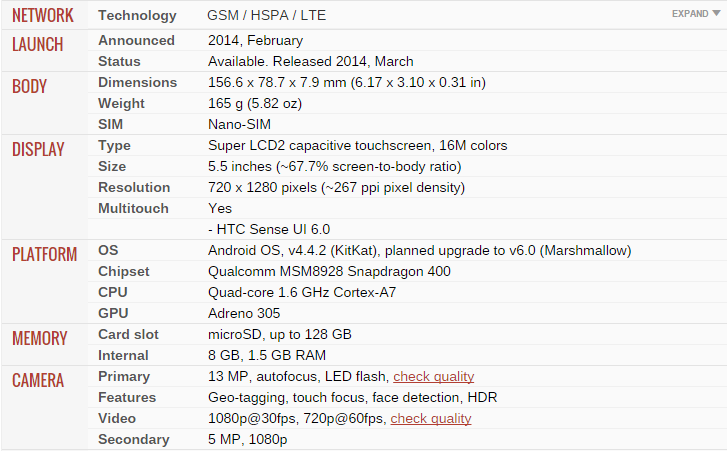Open the GPU spec label

(x=113, y=314)
